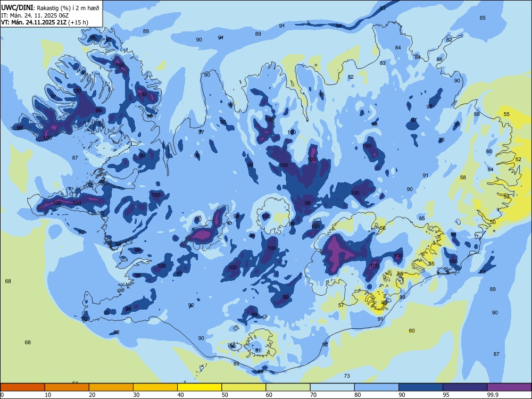Click the legend tick label 30
Viewport: 532px width, 399px height.
(136, 395)
